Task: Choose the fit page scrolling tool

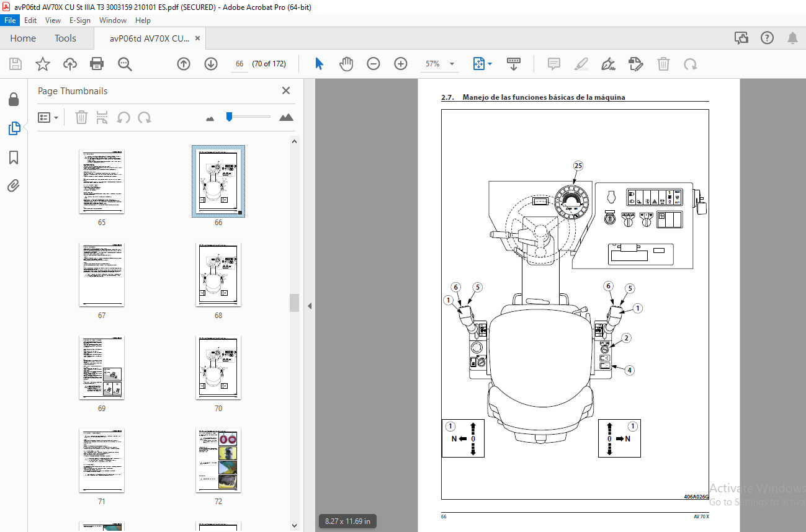Action: 478,64
